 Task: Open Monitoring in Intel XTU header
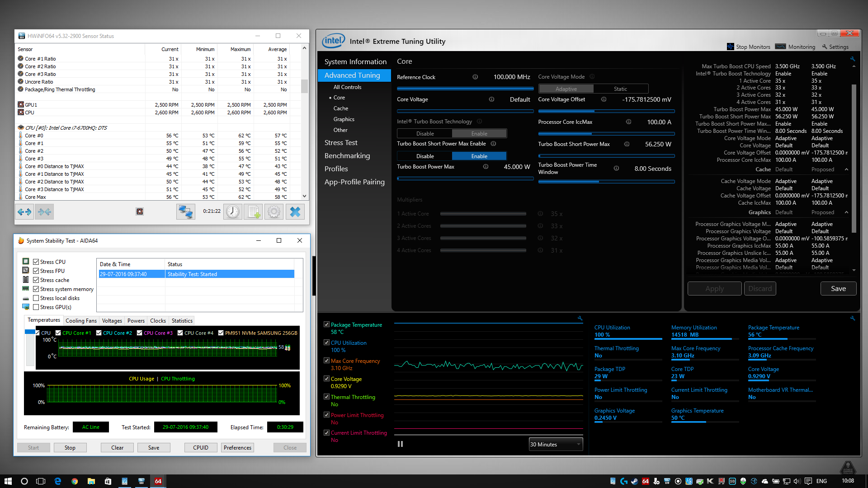pyautogui.click(x=795, y=47)
